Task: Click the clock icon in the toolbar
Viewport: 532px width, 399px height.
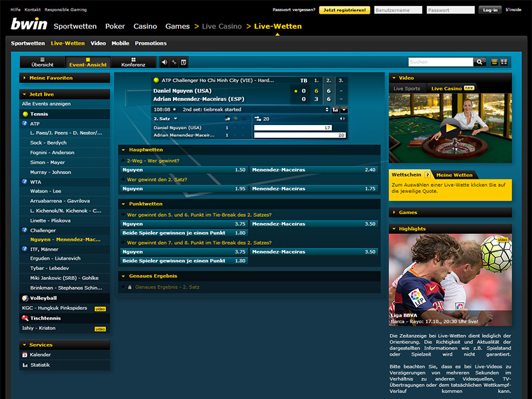Action: point(184,62)
